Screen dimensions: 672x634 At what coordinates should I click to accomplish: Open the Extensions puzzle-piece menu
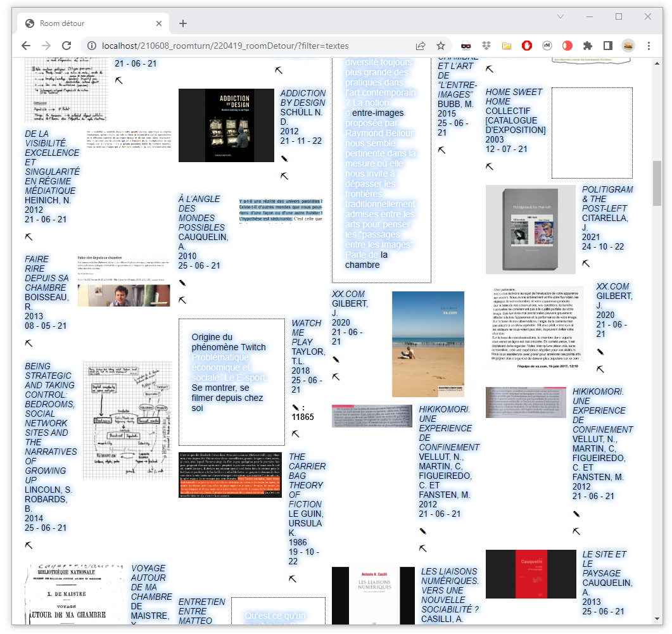coord(587,46)
